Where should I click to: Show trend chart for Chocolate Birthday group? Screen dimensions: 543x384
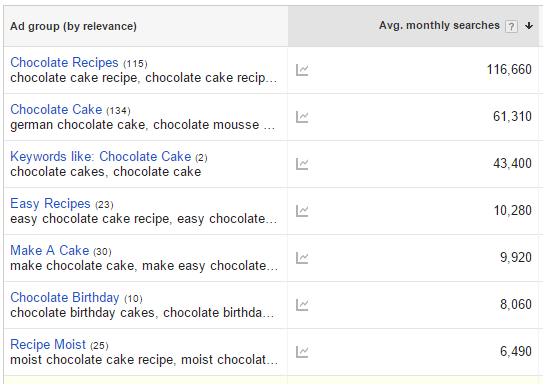[x=302, y=305]
